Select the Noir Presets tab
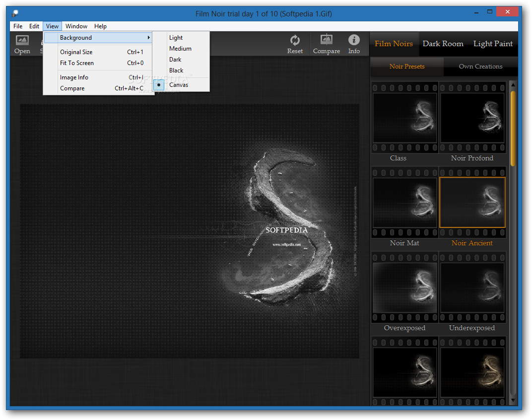 [x=407, y=67]
